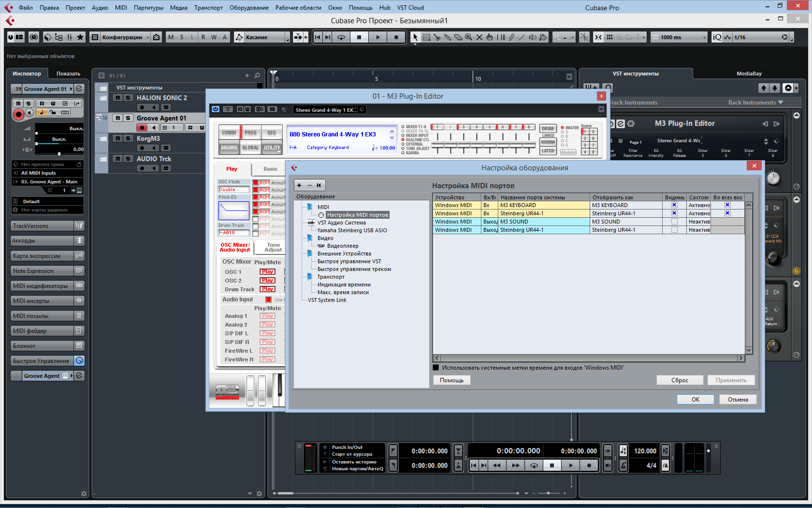The width and height of the screenshot is (812, 508).
Task: Switch to the Показать tab
Action: 68,74
